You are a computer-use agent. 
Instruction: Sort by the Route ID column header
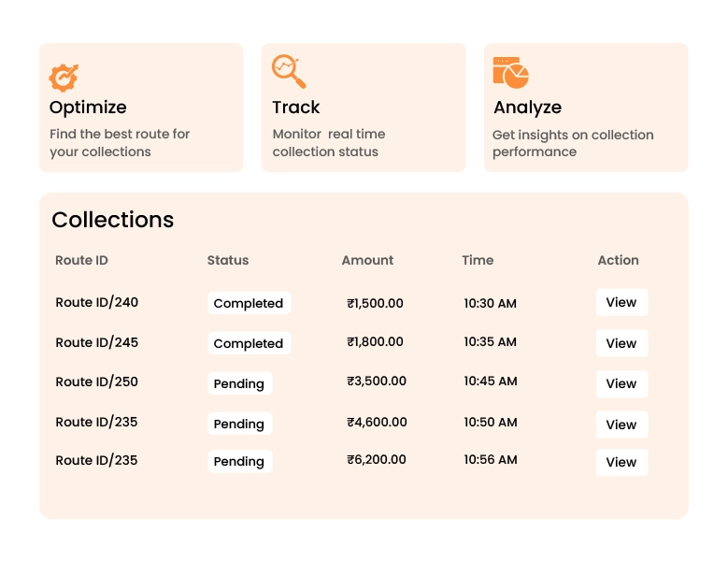tap(82, 260)
